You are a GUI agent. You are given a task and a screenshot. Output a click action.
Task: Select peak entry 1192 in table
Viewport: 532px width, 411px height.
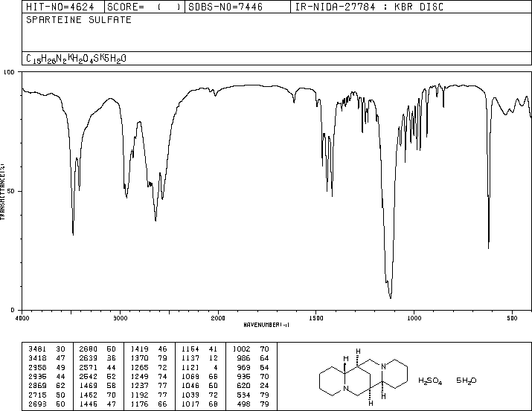pyautogui.click(x=149, y=395)
